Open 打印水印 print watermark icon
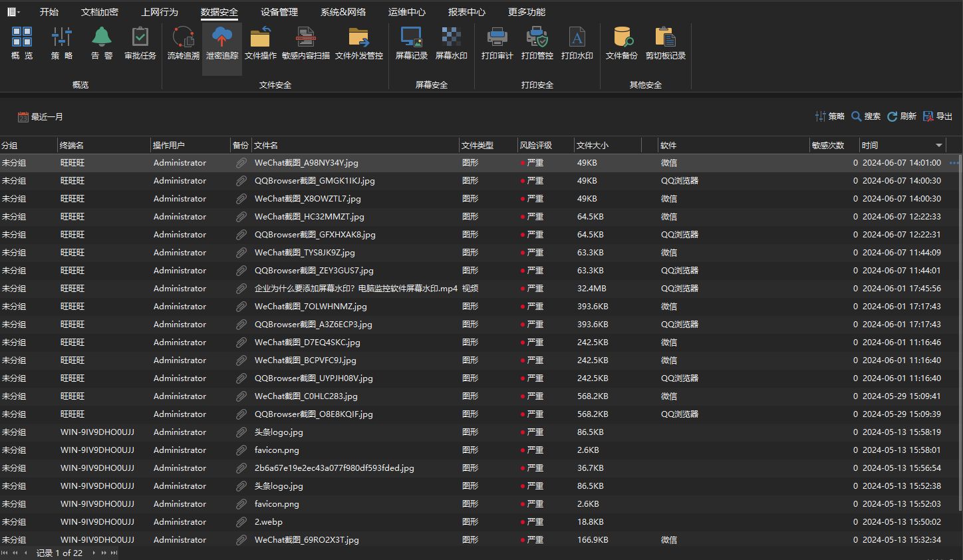This screenshot has width=963, height=560. pyautogui.click(x=577, y=43)
